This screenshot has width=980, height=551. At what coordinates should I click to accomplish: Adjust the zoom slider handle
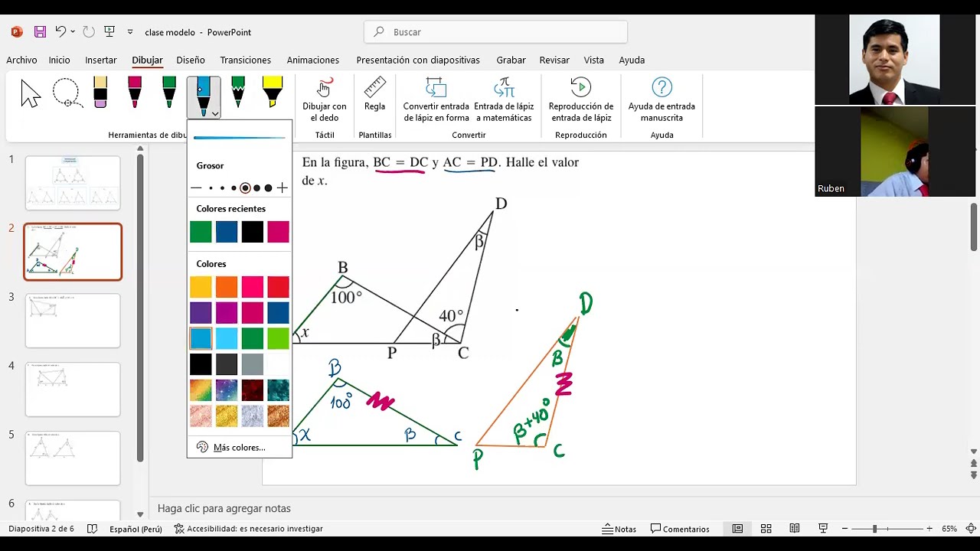(875, 529)
